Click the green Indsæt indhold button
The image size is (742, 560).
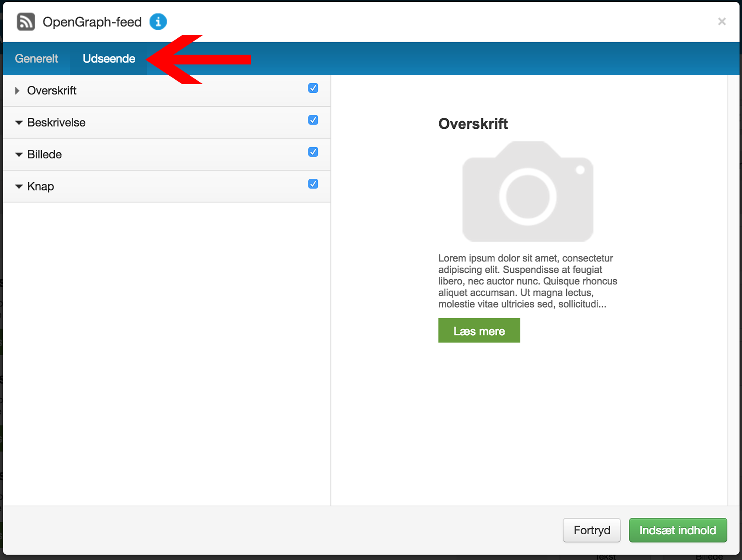point(677,530)
